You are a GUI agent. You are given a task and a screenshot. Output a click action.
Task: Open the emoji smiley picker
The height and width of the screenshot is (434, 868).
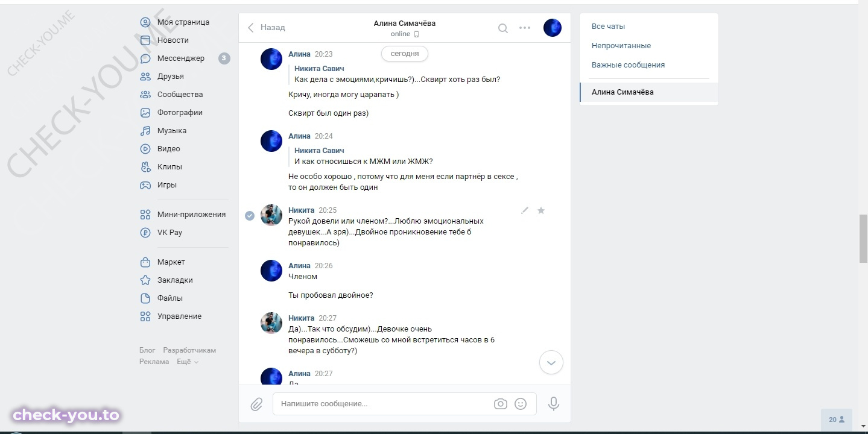coord(521,404)
